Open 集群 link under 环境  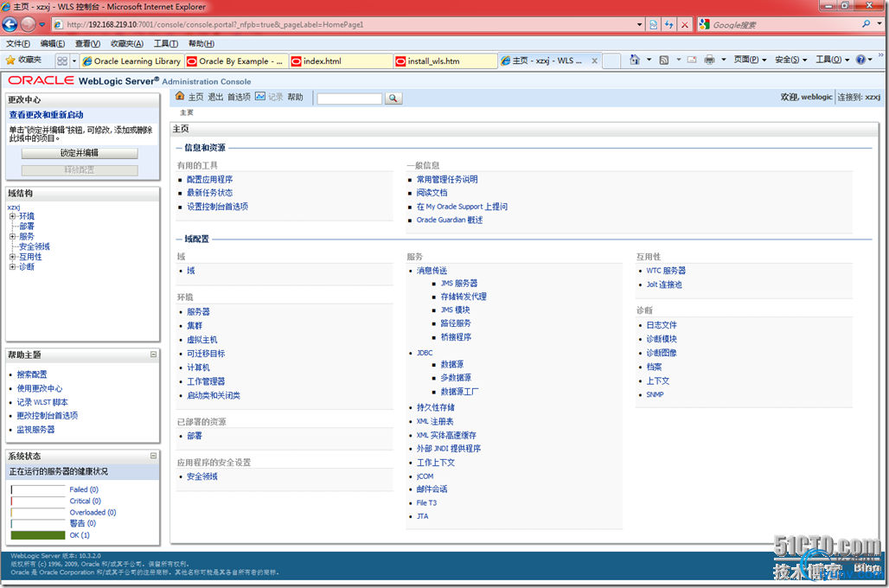tap(195, 325)
